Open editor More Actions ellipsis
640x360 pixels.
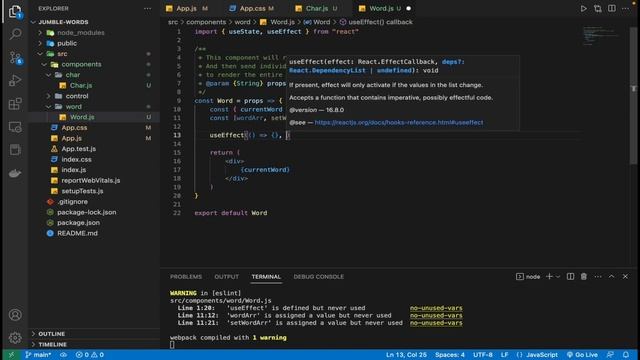(x=625, y=9)
